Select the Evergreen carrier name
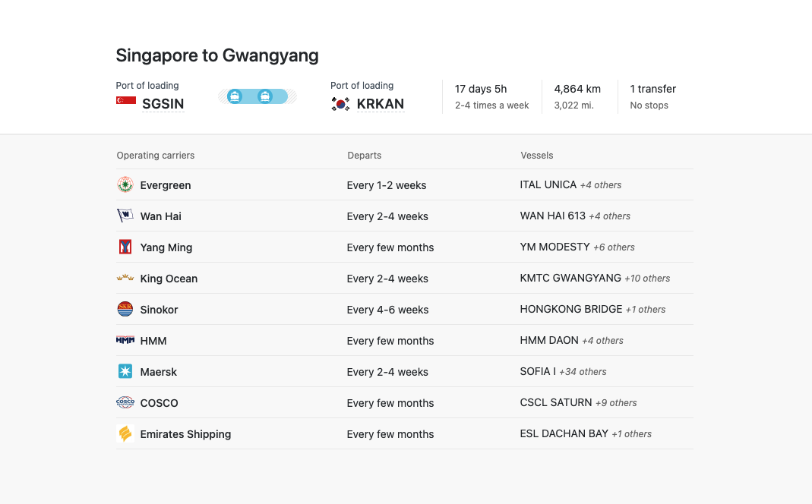Image resolution: width=812 pixels, height=504 pixels. pyautogui.click(x=165, y=185)
